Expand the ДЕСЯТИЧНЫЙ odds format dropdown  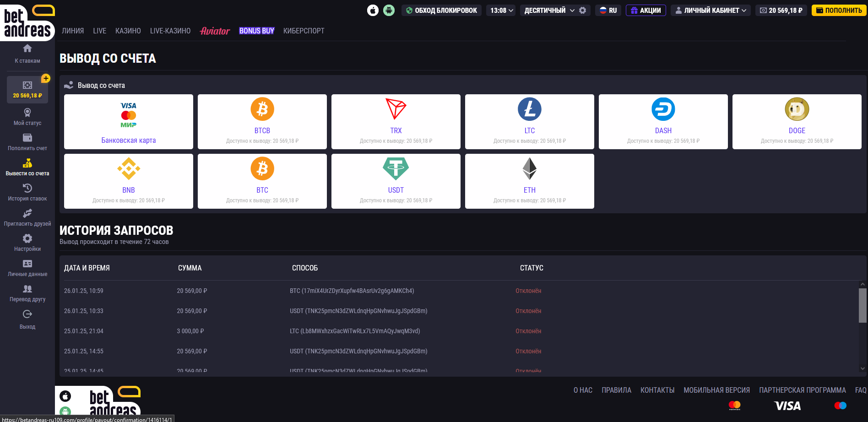pyautogui.click(x=549, y=10)
